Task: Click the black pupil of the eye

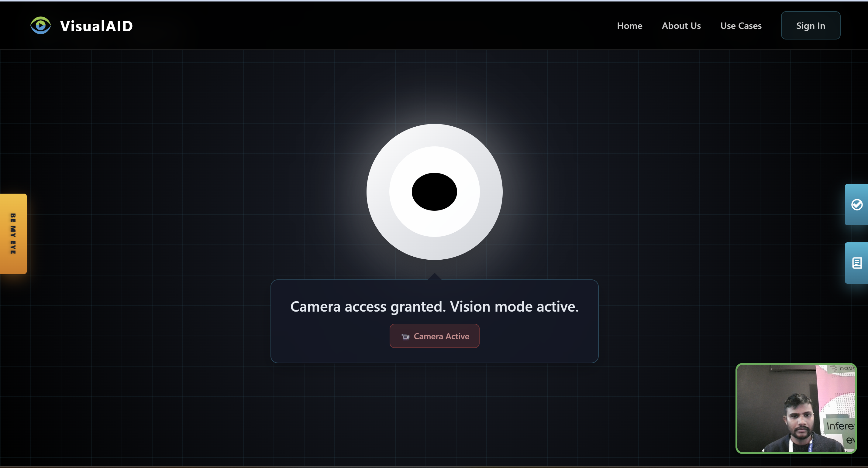Action: 434,192
